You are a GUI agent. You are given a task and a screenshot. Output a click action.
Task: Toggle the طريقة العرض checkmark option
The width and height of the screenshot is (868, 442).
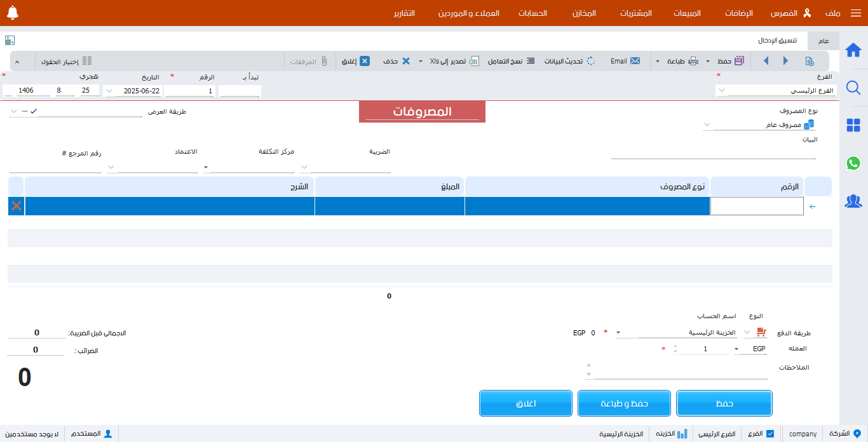coord(34,111)
